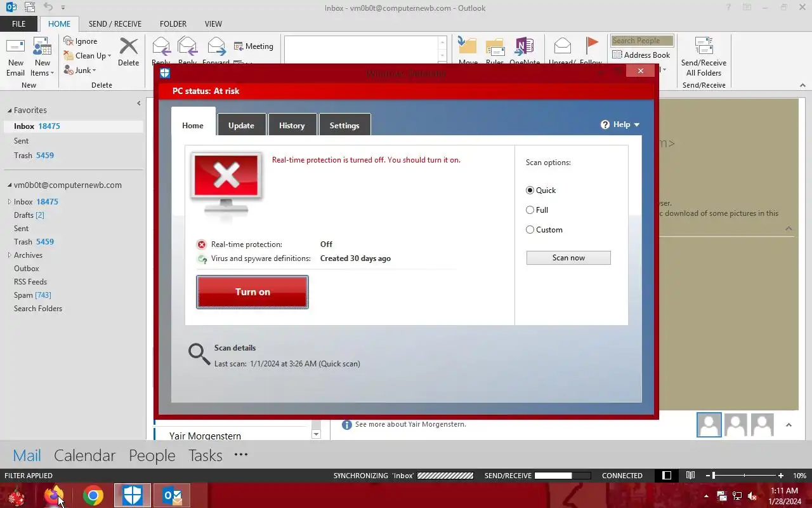The width and height of the screenshot is (812, 508).
Task: Click the Send/Receive quick access icon
Action: pos(29,8)
